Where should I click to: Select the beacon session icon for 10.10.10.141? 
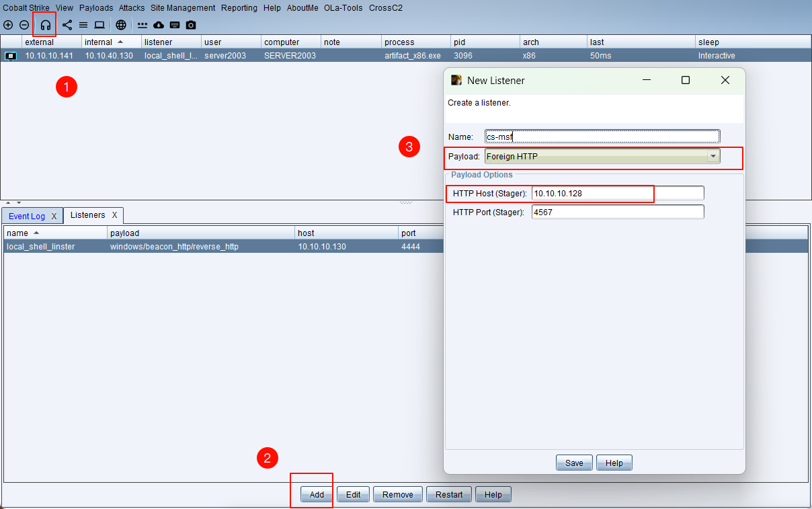[x=11, y=56]
